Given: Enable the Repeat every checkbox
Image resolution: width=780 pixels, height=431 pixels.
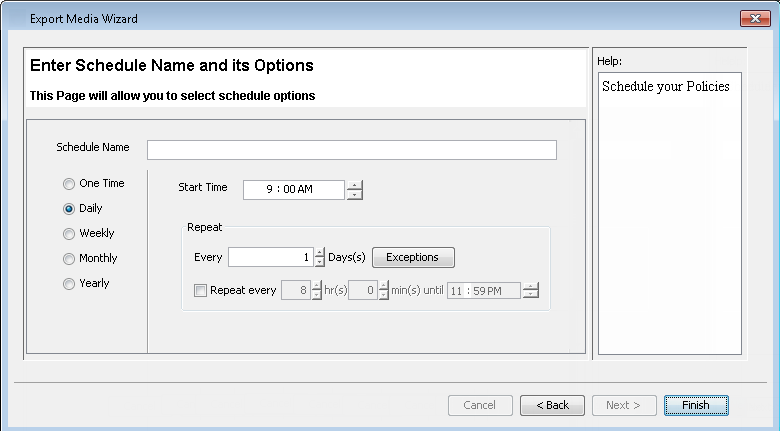Looking at the screenshot, I should pyautogui.click(x=201, y=291).
